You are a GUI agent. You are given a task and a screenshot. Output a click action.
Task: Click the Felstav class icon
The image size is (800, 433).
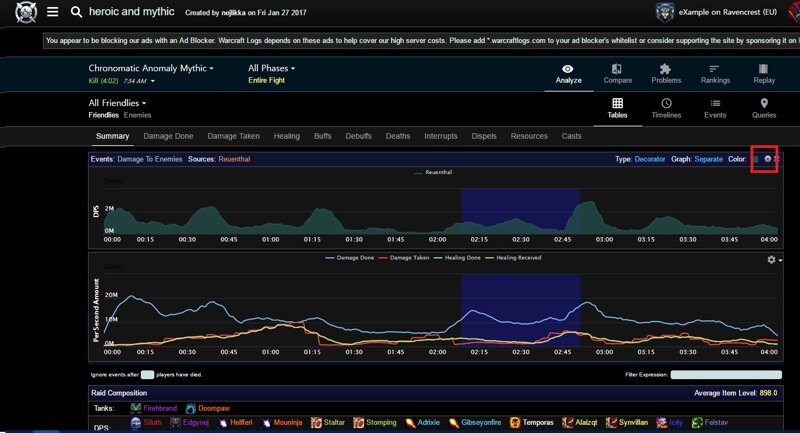pyautogui.click(x=697, y=422)
